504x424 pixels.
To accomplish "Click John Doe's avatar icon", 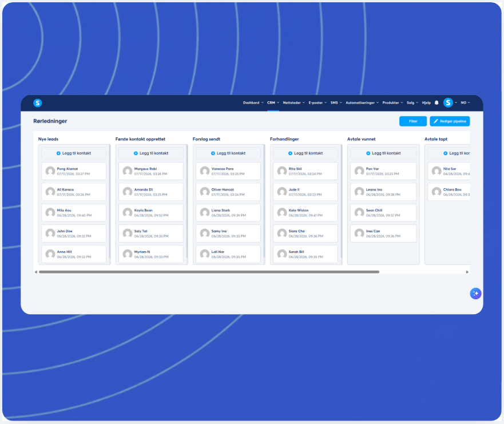I will (x=50, y=233).
